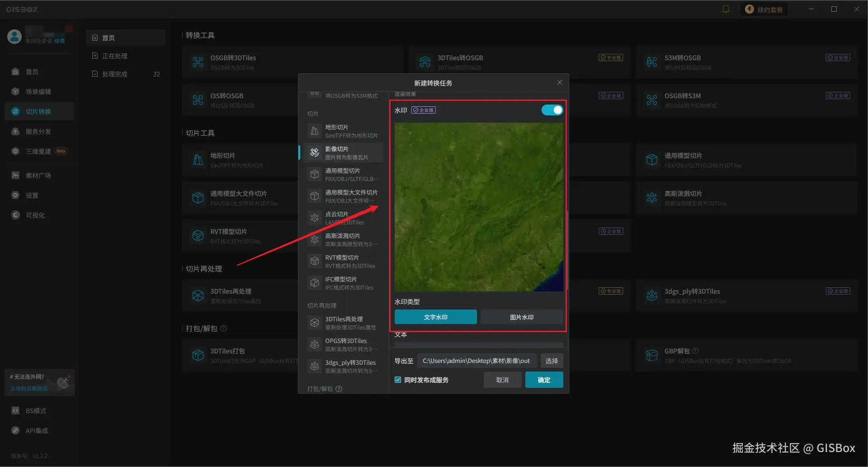Image resolution: width=868 pixels, height=467 pixels.
Task: Click the dialog's right-side scrollbar
Action: click(x=567, y=250)
